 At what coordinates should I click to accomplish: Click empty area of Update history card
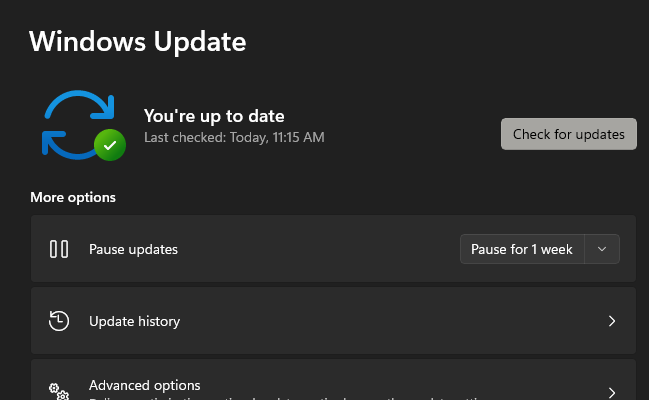pos(400,321)
